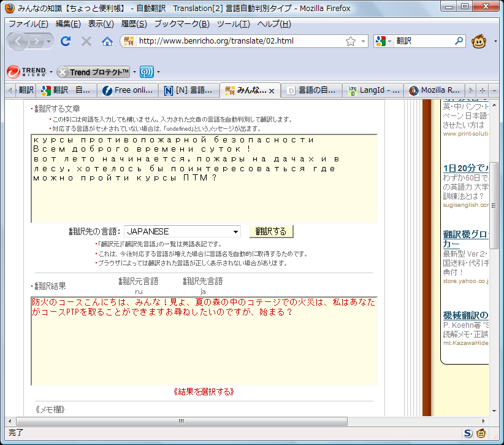The height and width of the screenshot is (445, 504).
Task: Click into the Russian source text area
Action: click(204, 179)
